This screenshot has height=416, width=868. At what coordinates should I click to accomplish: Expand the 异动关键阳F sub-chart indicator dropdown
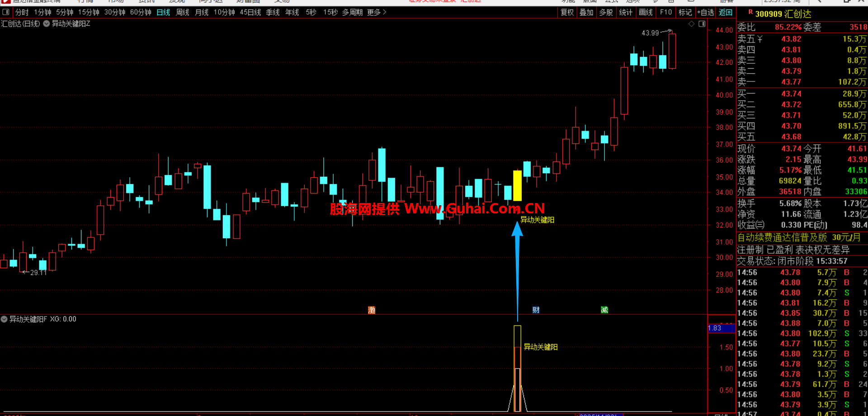tap(4, 319)
